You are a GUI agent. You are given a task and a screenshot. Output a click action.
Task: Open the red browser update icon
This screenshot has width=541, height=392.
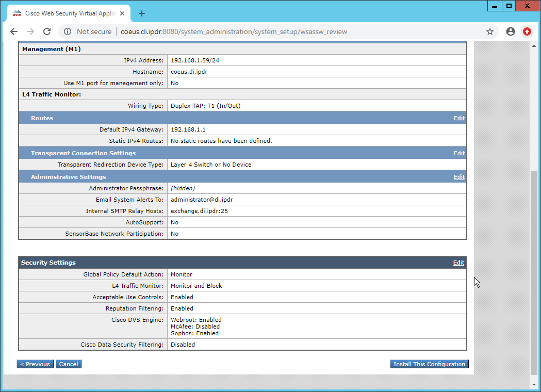pos(527,32)
